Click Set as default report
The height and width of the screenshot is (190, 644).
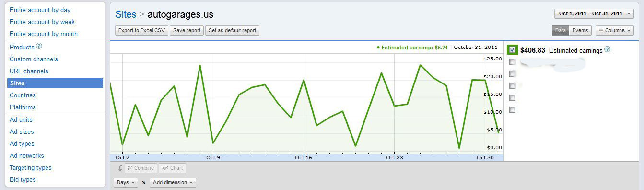pos(233,30)
